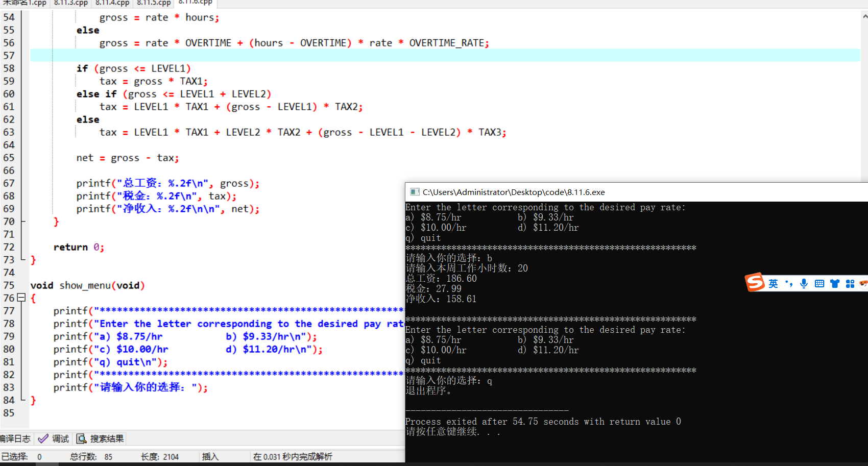The width and height of the screenshot is (868, 466).
Task: Click the parse time status message
Action: click(293, 457)
